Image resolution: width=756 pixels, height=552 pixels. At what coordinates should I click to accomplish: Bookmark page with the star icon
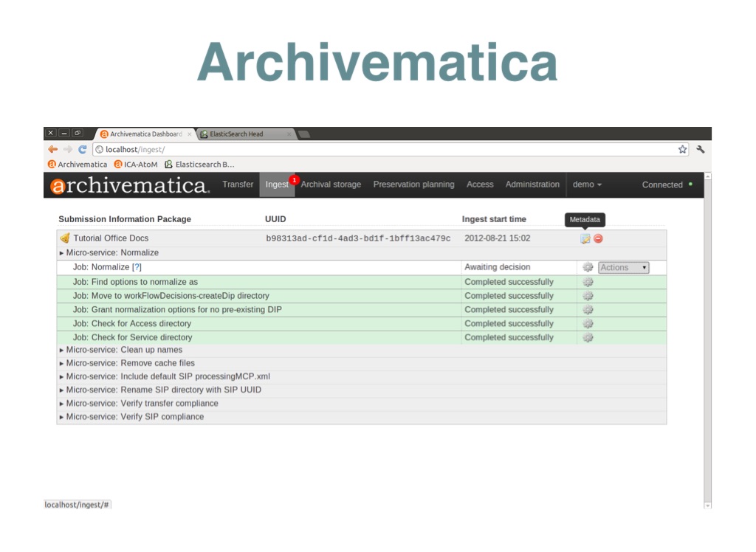[x=682, y=149]
